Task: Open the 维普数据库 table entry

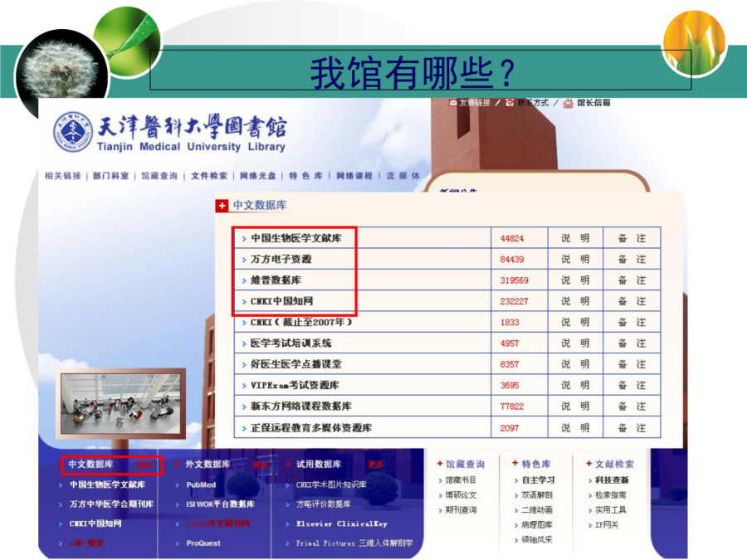Action: [x=276, y=280]
